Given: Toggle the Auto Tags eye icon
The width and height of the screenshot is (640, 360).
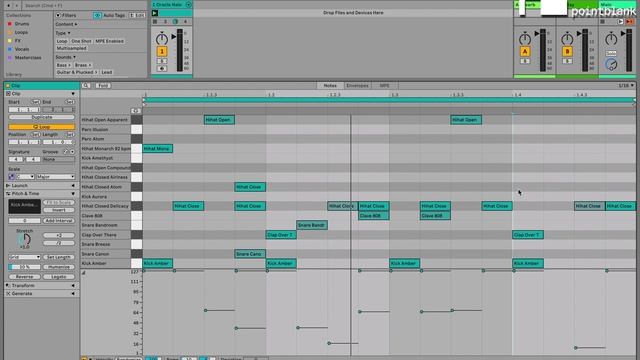Looking at the screenshot, I should click(x=97, y=15).
